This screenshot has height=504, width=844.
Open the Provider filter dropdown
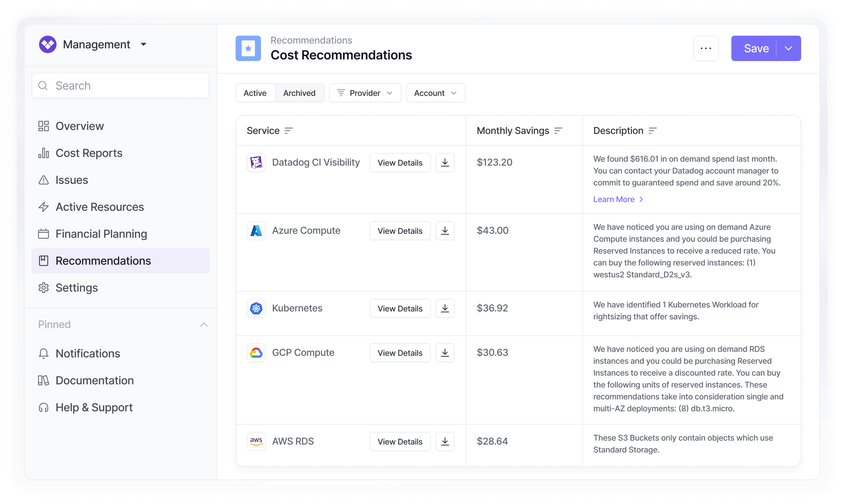coord(365,93)
